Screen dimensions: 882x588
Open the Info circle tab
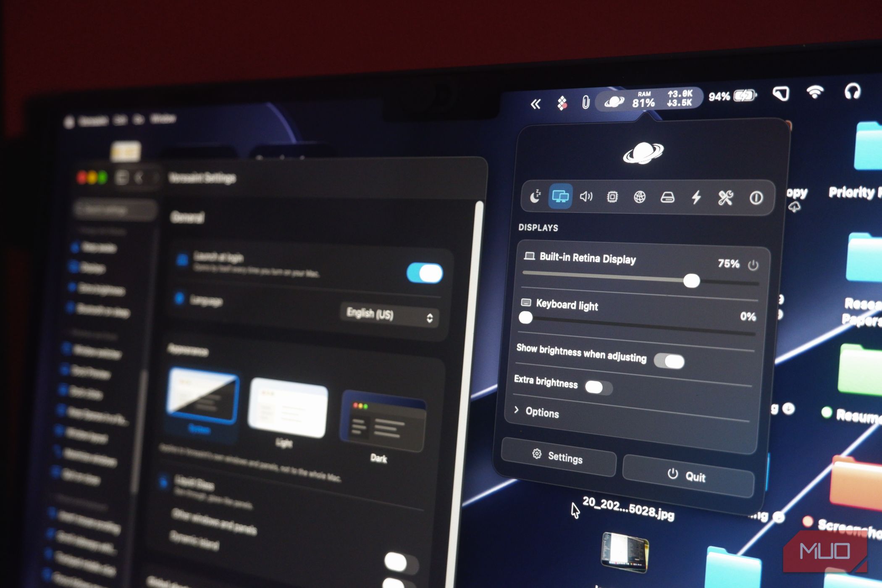click(x=756, y=198)
